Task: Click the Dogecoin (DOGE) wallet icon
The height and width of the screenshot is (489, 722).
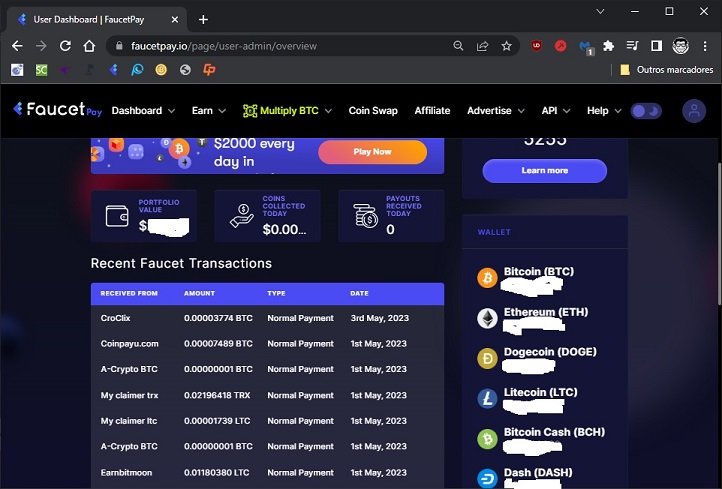Action: tap(487, 358)
